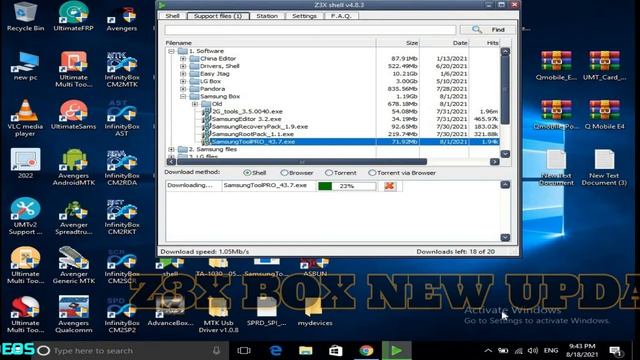
Task: Open the Station tab
Action: coord(267,16)
